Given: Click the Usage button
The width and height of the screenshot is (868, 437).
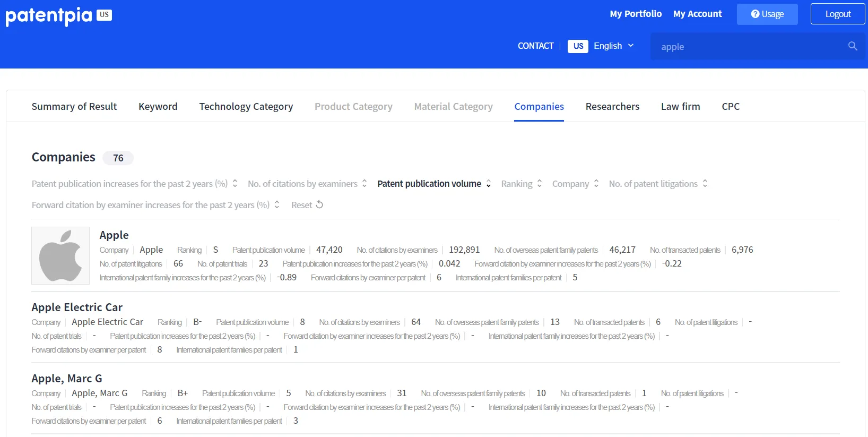Looking at the screenshot, I should [767, 14].
